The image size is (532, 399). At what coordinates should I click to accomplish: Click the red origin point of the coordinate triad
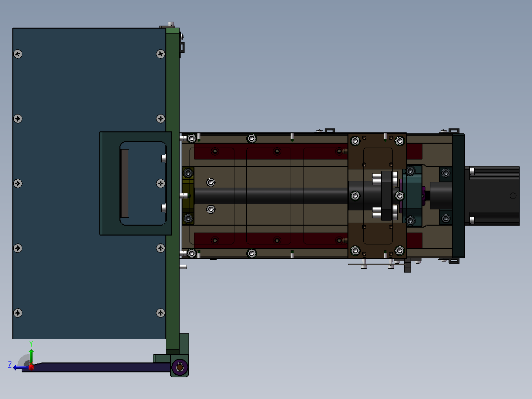click(31, 367)
